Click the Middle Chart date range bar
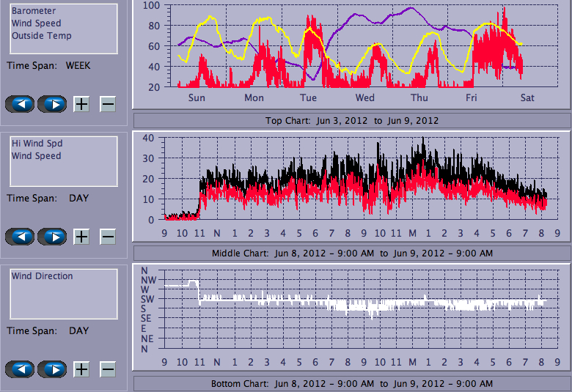Viewport: 572px width, 392px height. pos(351,254)
